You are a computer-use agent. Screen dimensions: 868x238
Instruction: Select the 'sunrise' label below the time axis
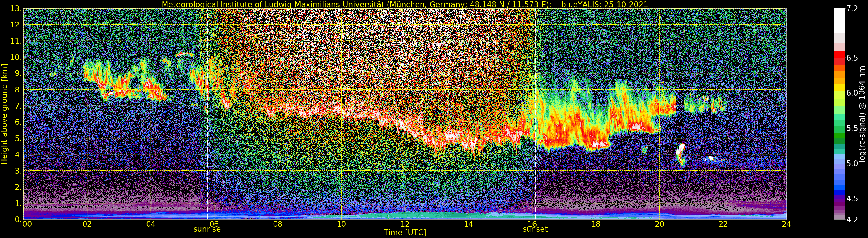[x=207, y=229]
